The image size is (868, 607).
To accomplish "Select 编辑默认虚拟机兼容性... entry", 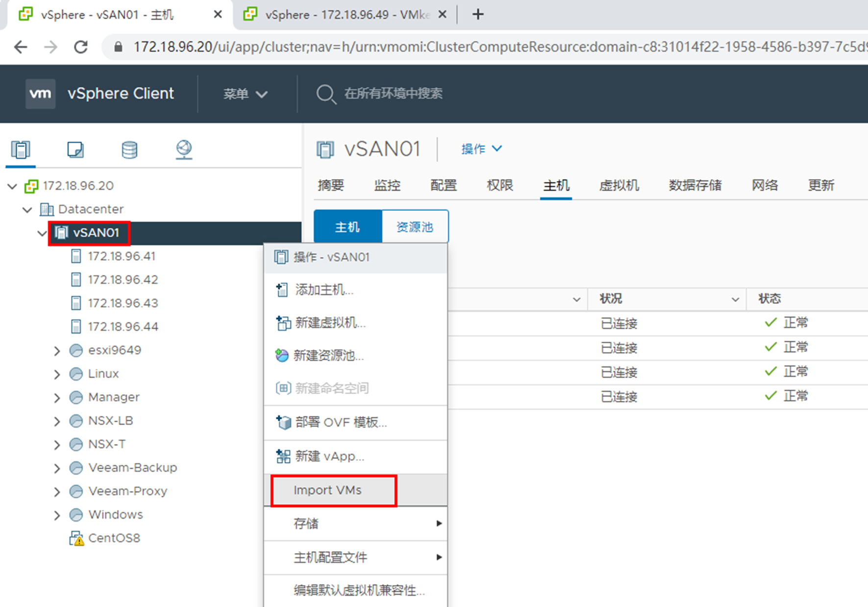I will coord(355,590).
